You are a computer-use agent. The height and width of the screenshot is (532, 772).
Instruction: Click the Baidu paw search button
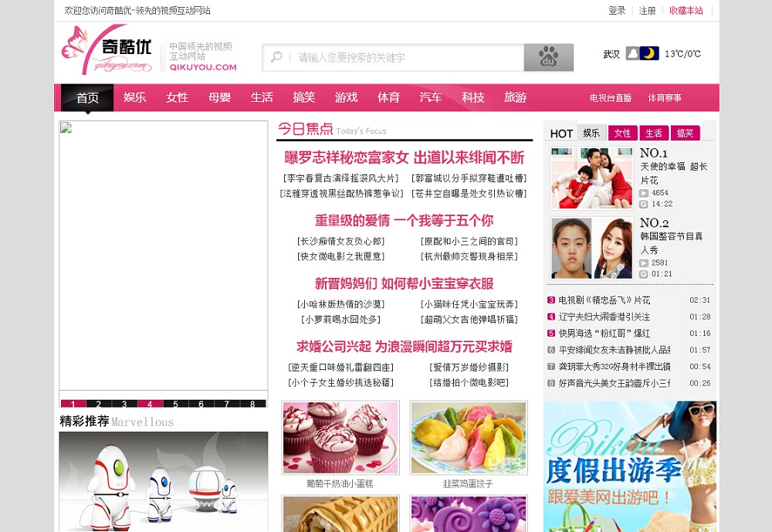pos(548,57)
